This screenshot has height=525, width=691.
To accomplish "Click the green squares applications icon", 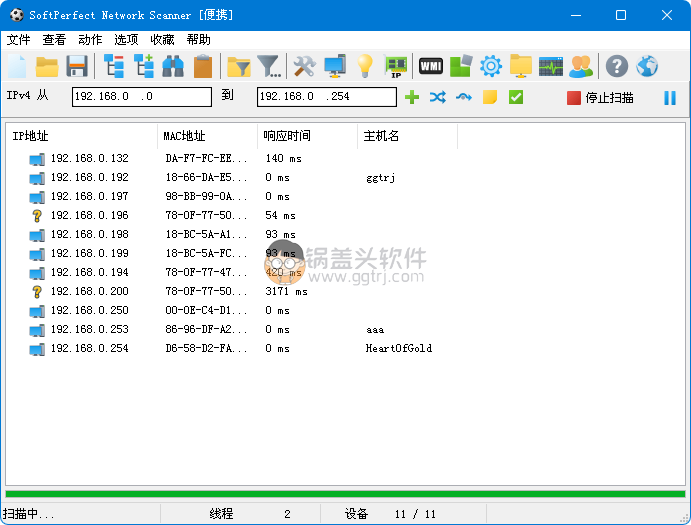I will (461, 66).
